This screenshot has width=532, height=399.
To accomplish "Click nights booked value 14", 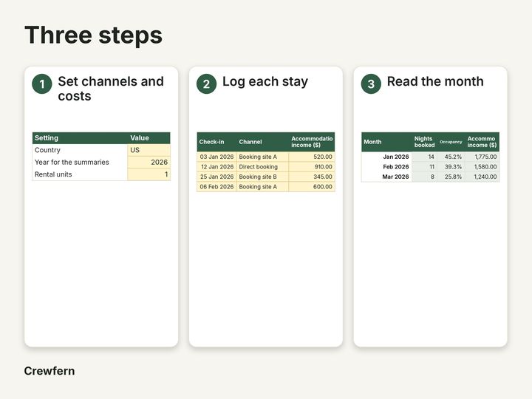I will [x=424, y=157].
